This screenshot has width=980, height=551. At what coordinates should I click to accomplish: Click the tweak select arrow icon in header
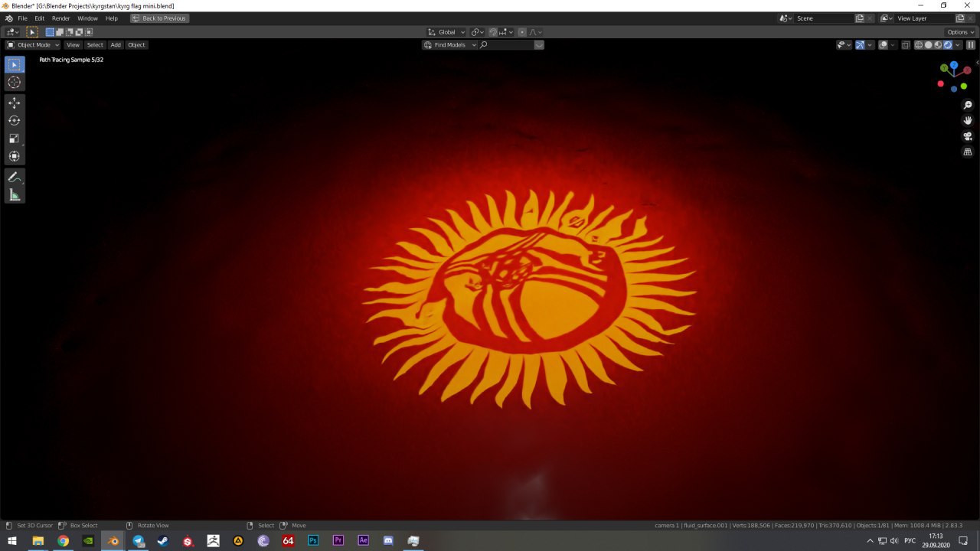32,32
